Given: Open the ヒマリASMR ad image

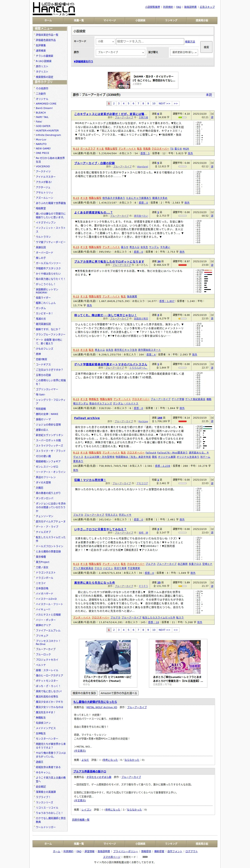Looking at the screenshot, I should point(108,657).
